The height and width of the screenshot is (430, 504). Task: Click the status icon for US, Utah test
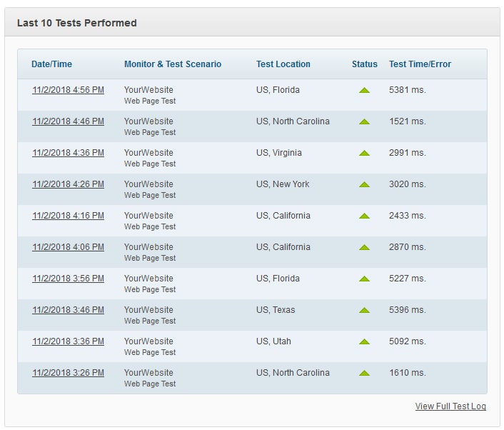click(x=364, y=342)
